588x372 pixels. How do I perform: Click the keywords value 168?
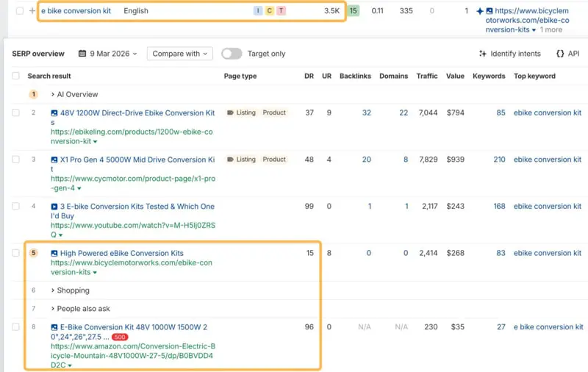pos(499,207)
